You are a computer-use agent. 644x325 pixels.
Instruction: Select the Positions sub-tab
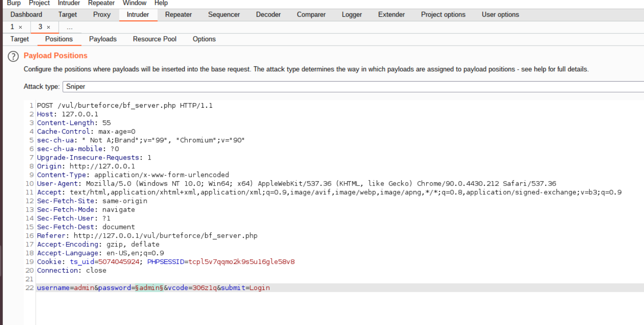coord(59,39)
